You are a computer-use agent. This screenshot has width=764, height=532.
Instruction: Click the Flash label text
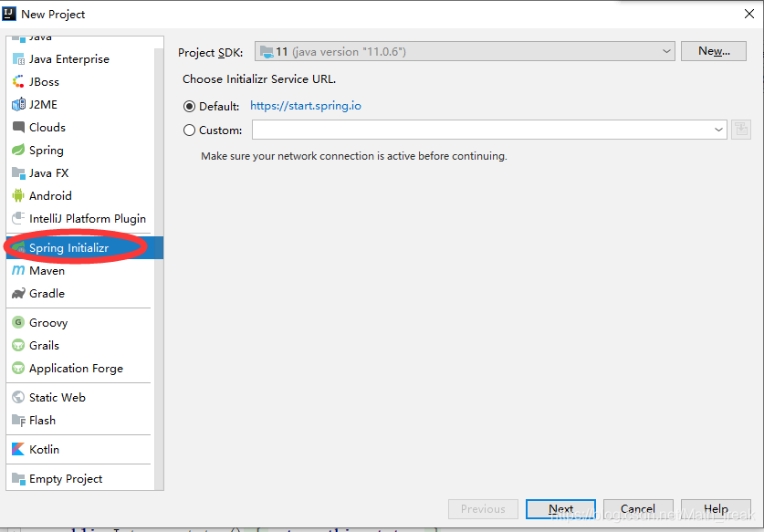click(x=42, y=420)
